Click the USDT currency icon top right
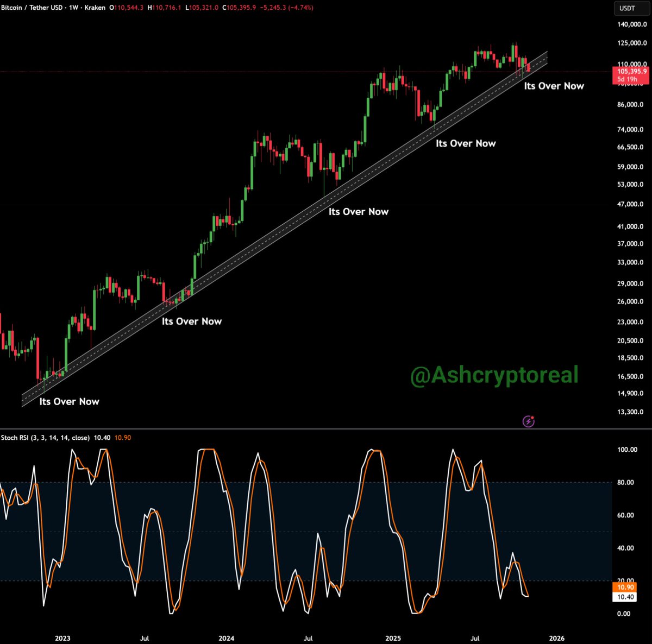The image size is (652, 644). [x=632, y=8]
